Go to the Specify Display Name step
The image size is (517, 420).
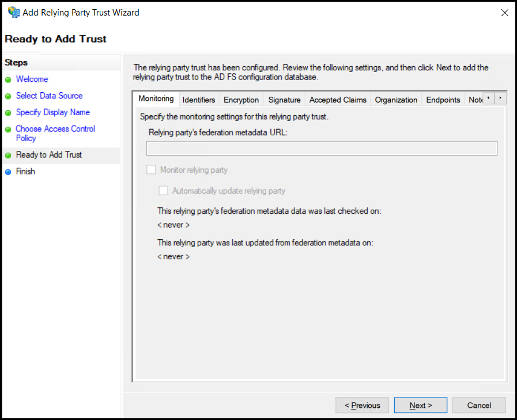(53, 112)
